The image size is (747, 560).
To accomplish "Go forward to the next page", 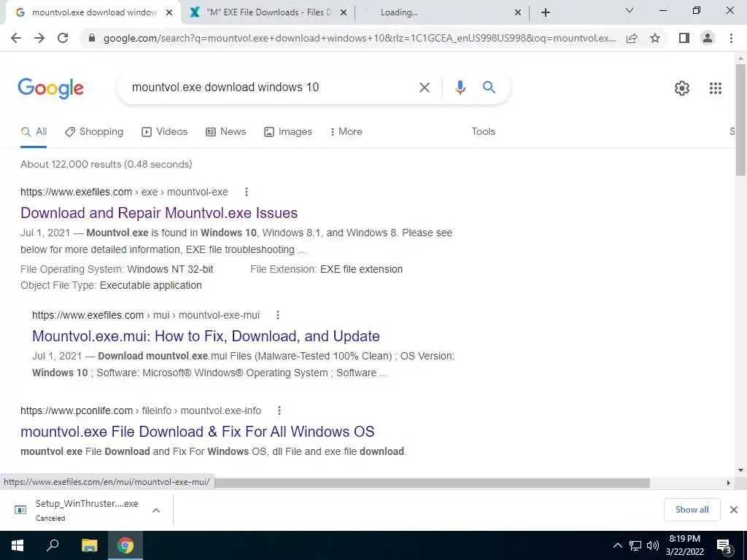I will (x=39, y=38).
